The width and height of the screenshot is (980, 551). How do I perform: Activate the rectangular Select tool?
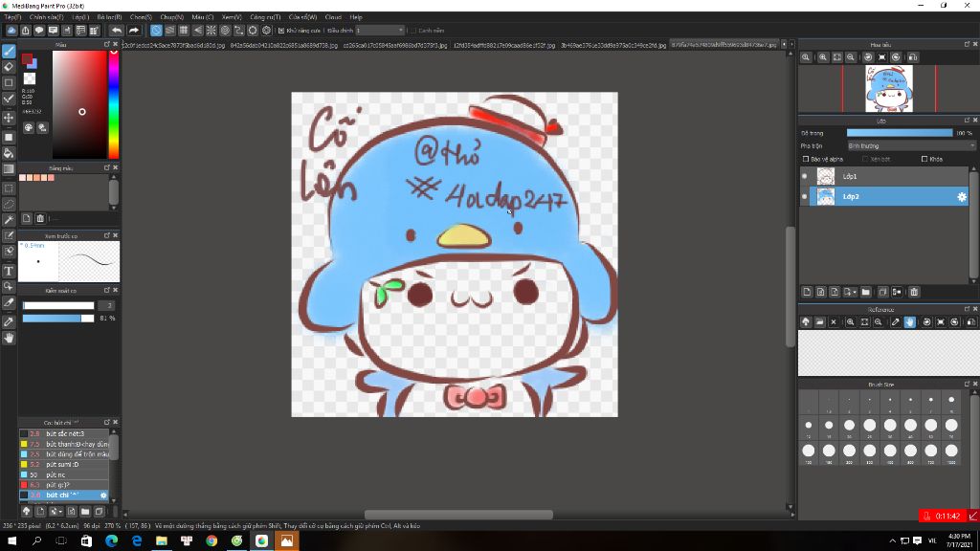point(9,188)
